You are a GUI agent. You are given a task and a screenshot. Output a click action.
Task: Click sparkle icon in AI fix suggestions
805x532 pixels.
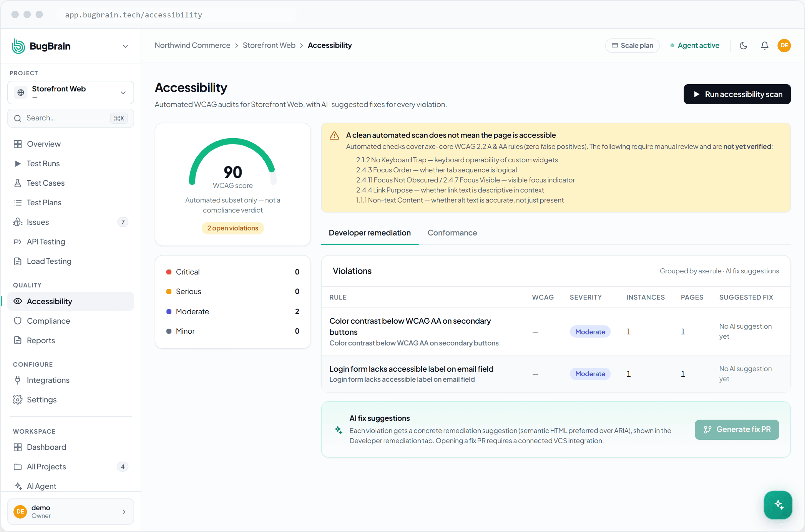338,430
